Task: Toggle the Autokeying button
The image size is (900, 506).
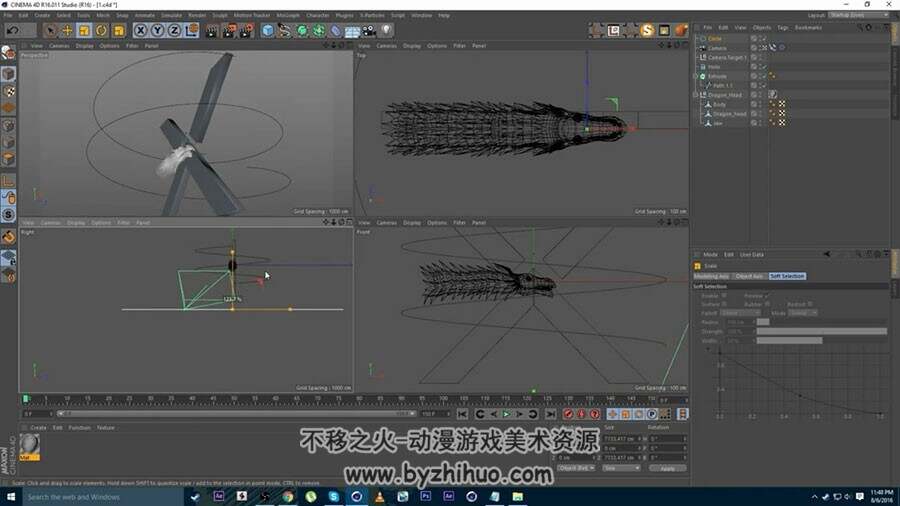Action: [x=581, y=414]
